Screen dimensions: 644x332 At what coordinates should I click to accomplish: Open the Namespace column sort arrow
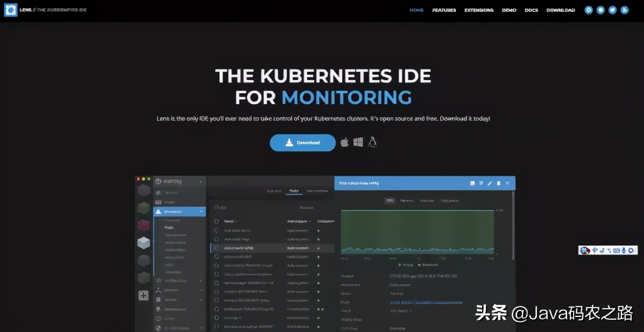click(310, 221)
